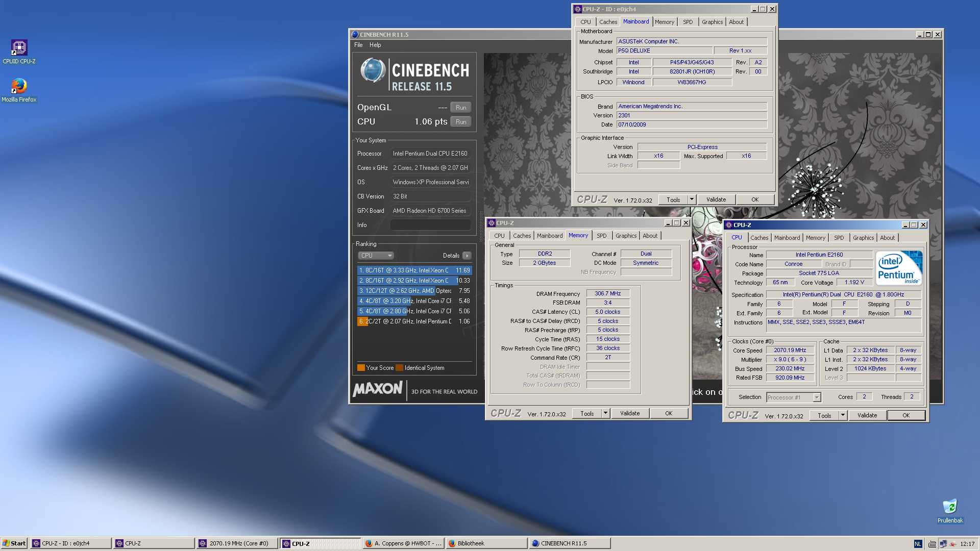Run the OpenGL benchmark

461,108
